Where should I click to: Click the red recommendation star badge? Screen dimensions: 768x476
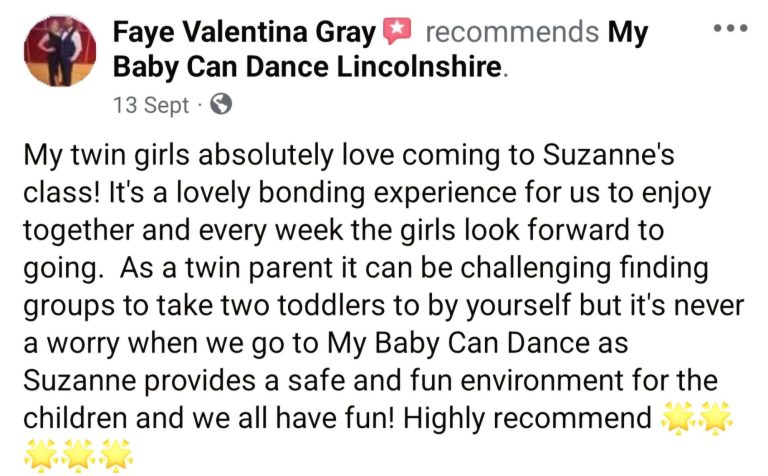pos(397,31)
